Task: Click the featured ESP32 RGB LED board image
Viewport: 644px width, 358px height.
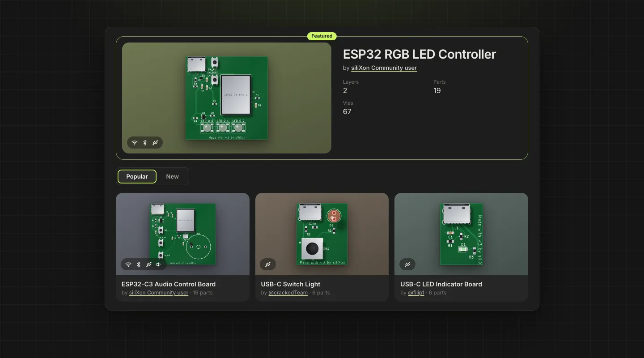Action: tap(227, 98)
